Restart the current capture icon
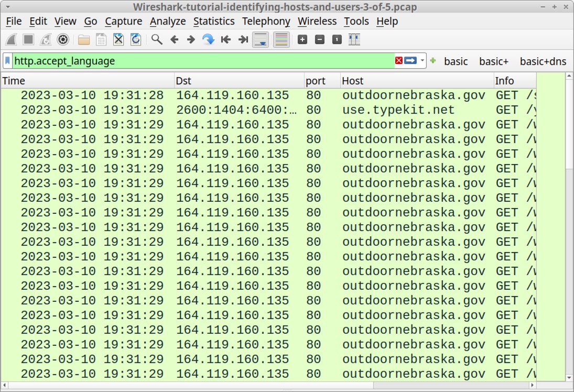This screenshot has width=574, height=392. point(46,39)
